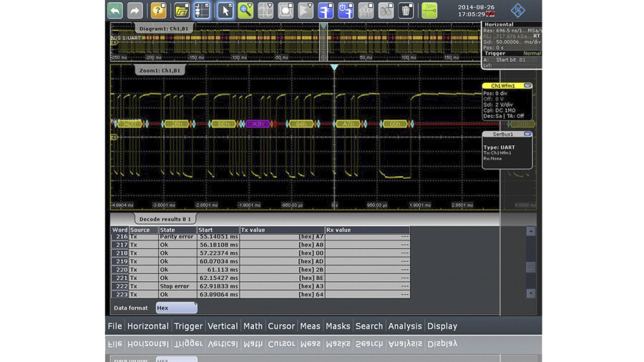The width and height of the screenshot is (644, 362).
Task: Select the arrow pointer selection tool
Action: click(x=225, y=10)
